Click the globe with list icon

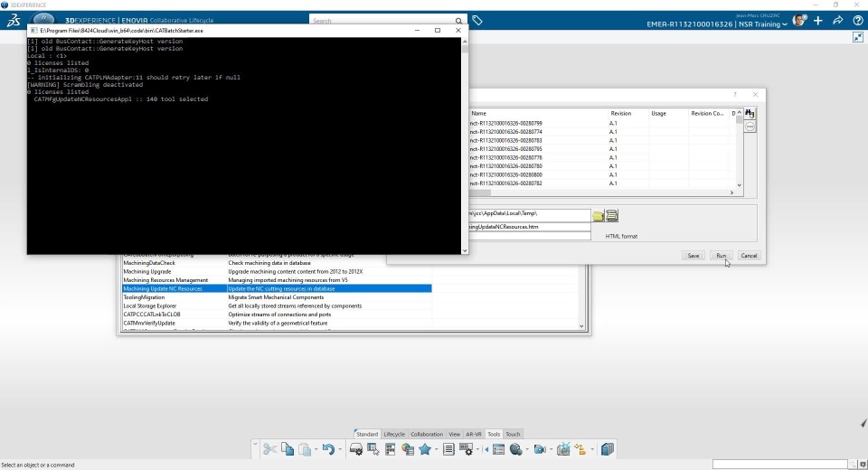pos(408,449)
